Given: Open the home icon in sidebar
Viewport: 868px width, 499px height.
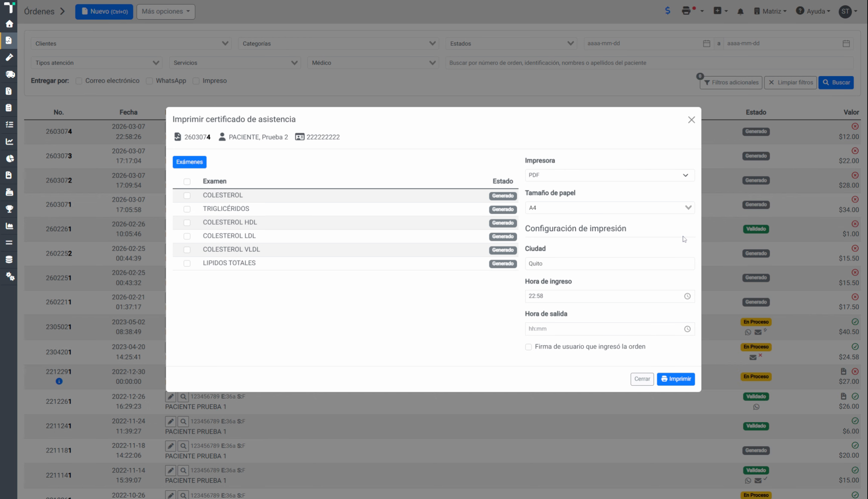Looking at the screenshot, I should tap(9, 24).
